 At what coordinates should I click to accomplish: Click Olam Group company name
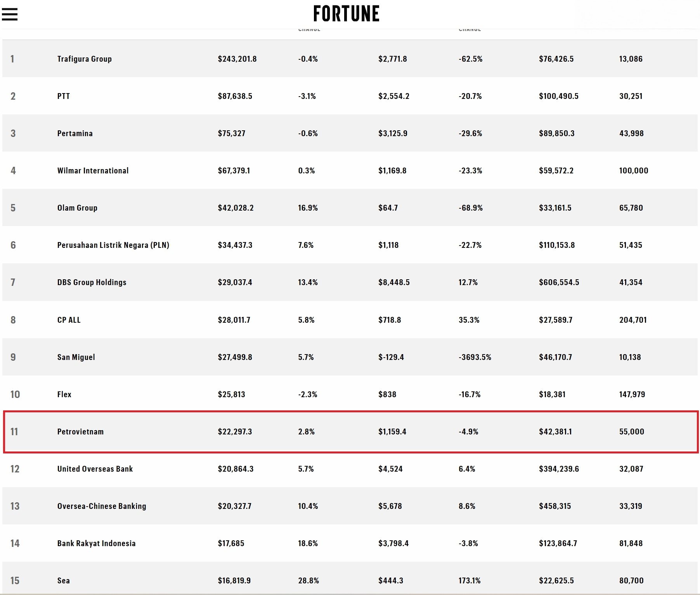pos(77,208)
